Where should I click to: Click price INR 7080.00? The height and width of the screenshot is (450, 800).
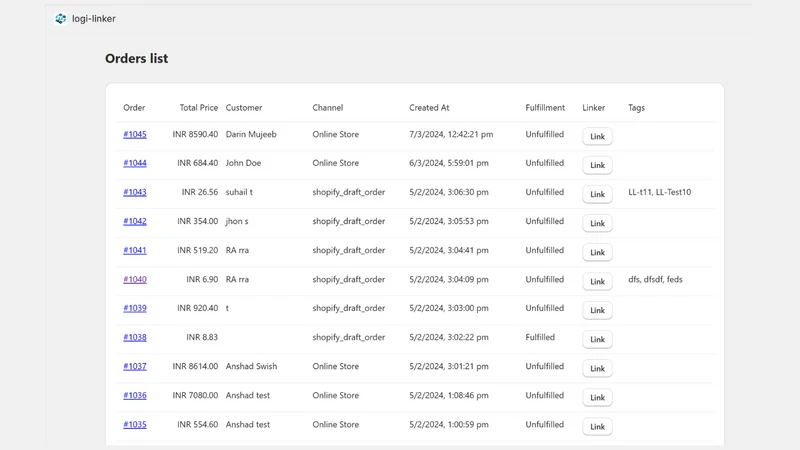195,395
